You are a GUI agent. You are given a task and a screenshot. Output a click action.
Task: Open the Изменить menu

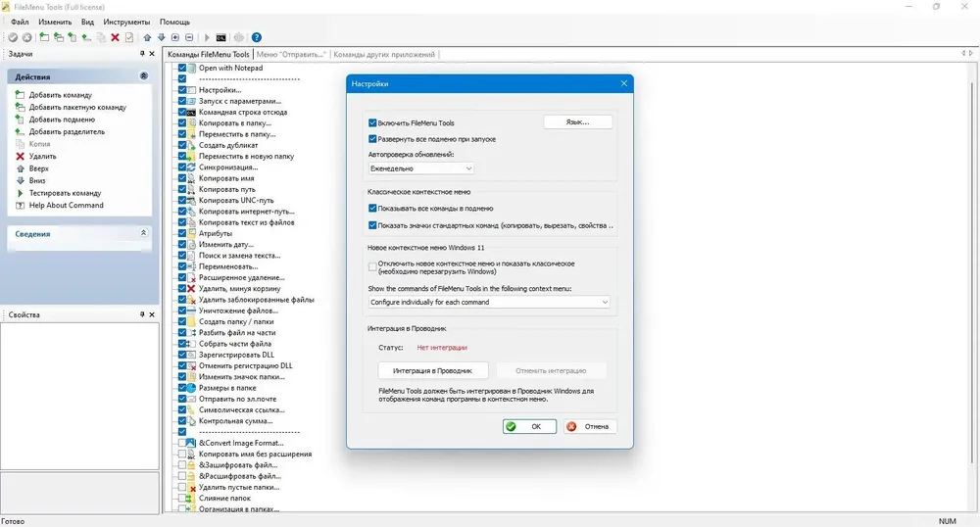[x=55, y=22]
